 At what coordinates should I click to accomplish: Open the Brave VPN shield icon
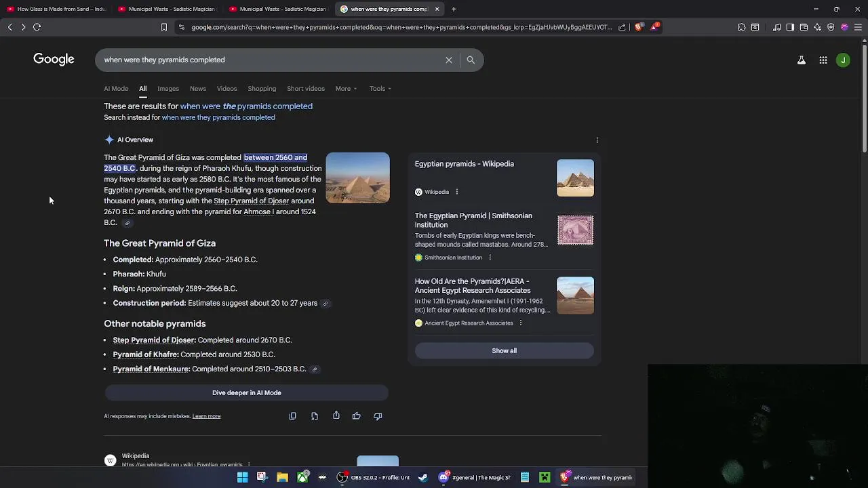pyautogui.click(x=831, y=27)
